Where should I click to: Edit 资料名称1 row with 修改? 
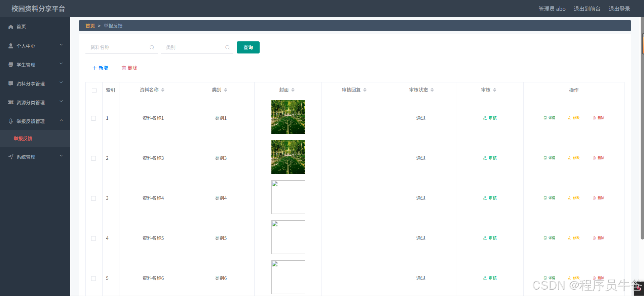(574, 118)
